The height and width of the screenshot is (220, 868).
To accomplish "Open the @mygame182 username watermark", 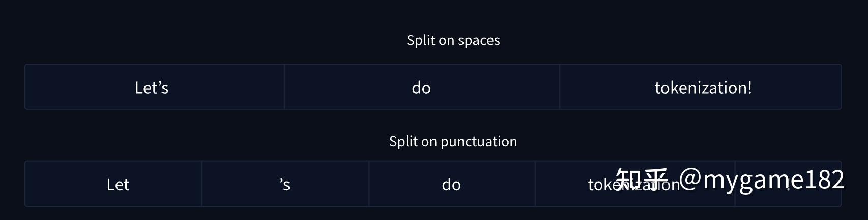I will pyautogui.click(x=761, y=179).
